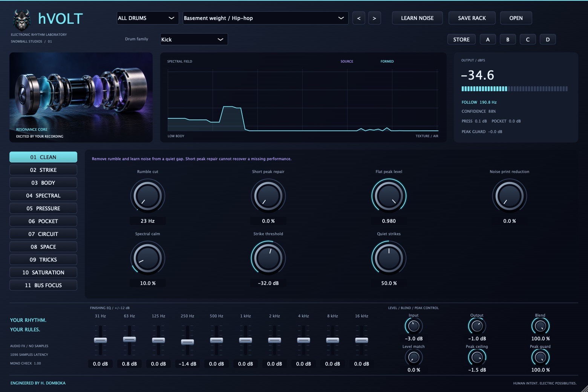
Task: Switch to the 09 TRICKS tab
Action: 43,260
